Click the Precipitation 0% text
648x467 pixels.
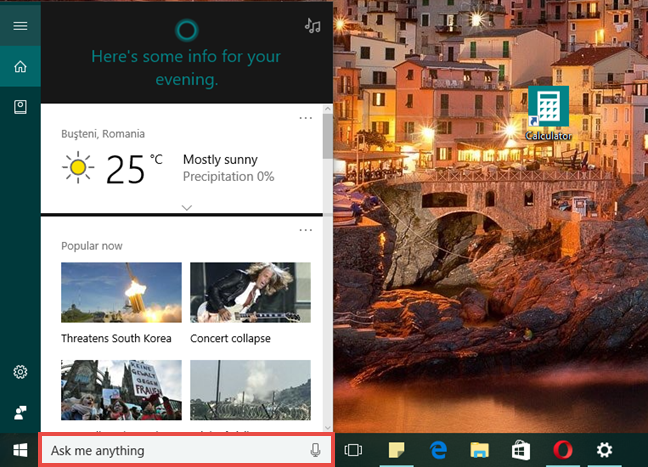[229, 176]
